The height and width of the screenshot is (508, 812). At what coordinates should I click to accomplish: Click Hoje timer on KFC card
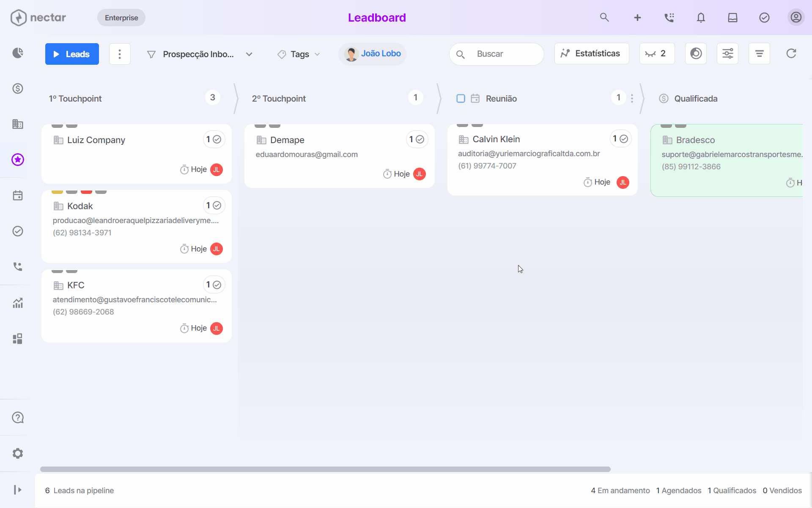[193, 328]
